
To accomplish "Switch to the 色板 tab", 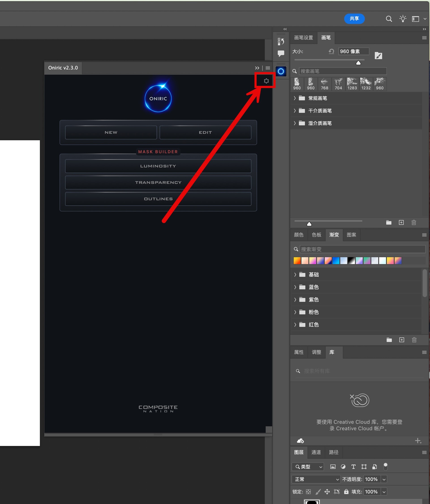I will click(x=316, y=235).
